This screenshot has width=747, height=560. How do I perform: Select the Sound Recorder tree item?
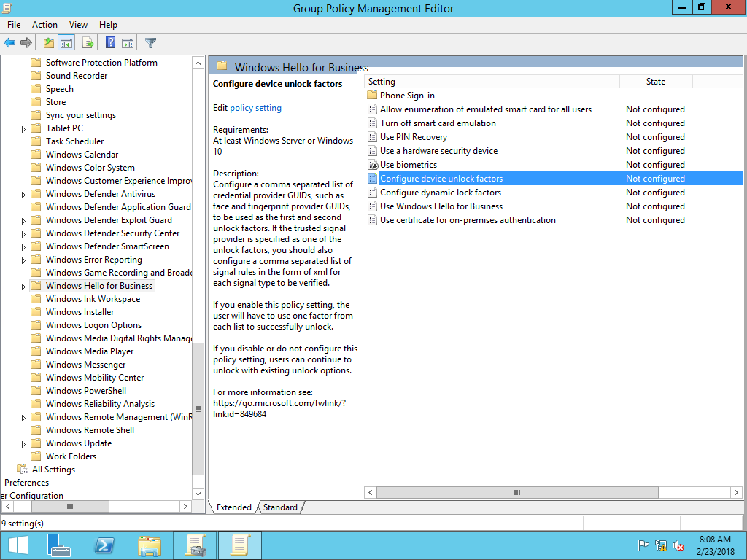77,76
